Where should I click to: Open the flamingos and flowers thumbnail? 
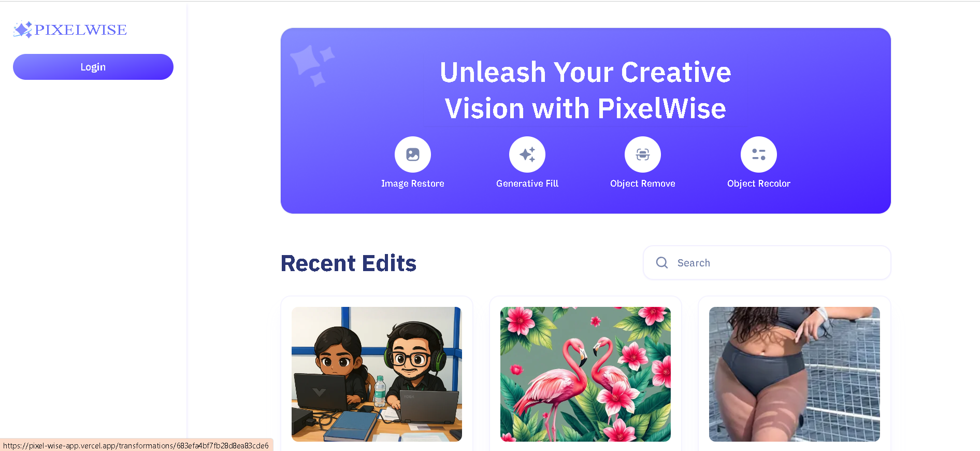[x=585, y=374]
